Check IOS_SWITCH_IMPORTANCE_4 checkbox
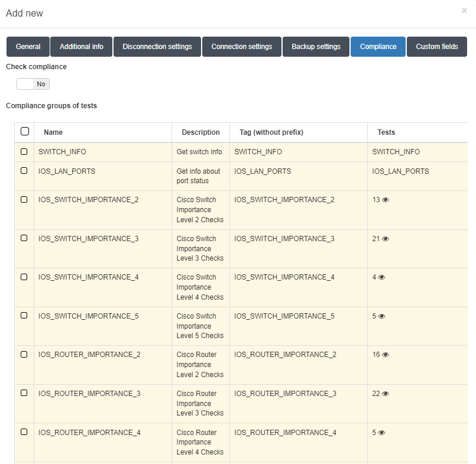 click(24, 277)
